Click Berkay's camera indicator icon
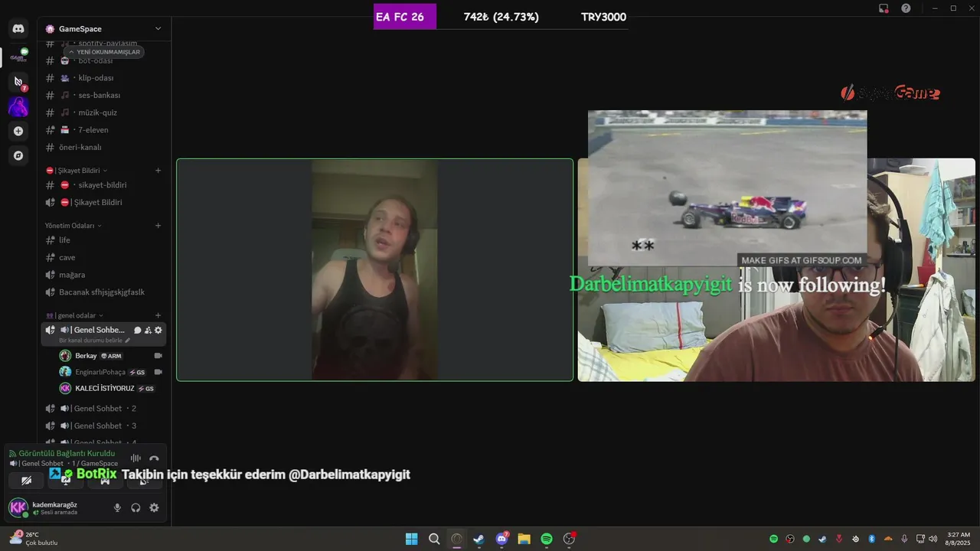 click(x=158, y=356)
